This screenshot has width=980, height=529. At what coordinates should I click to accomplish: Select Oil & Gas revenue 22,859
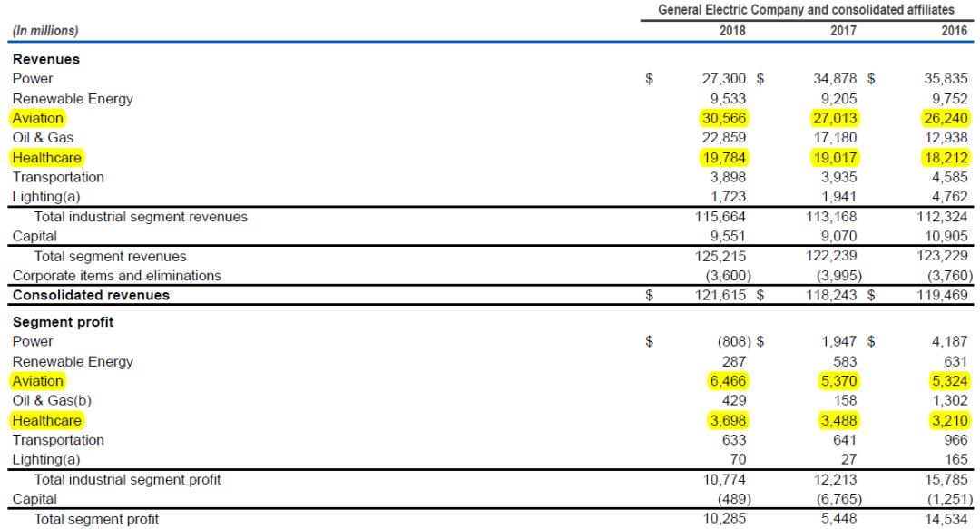(724, 138)
